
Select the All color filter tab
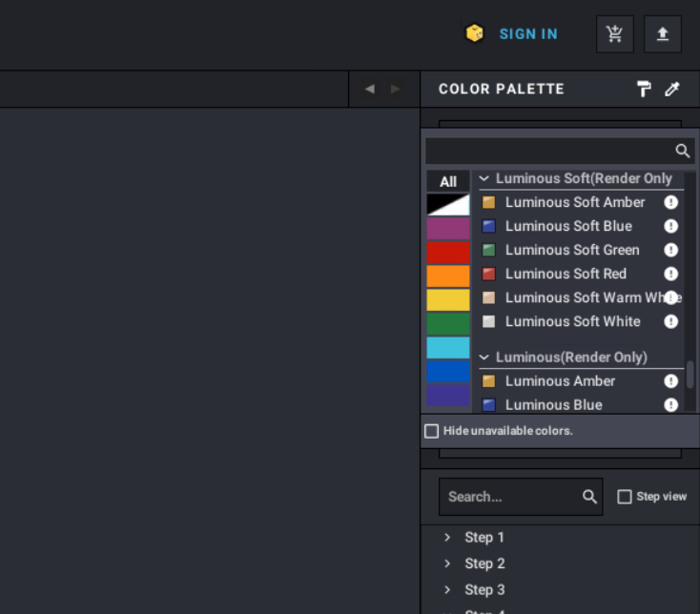447,181
